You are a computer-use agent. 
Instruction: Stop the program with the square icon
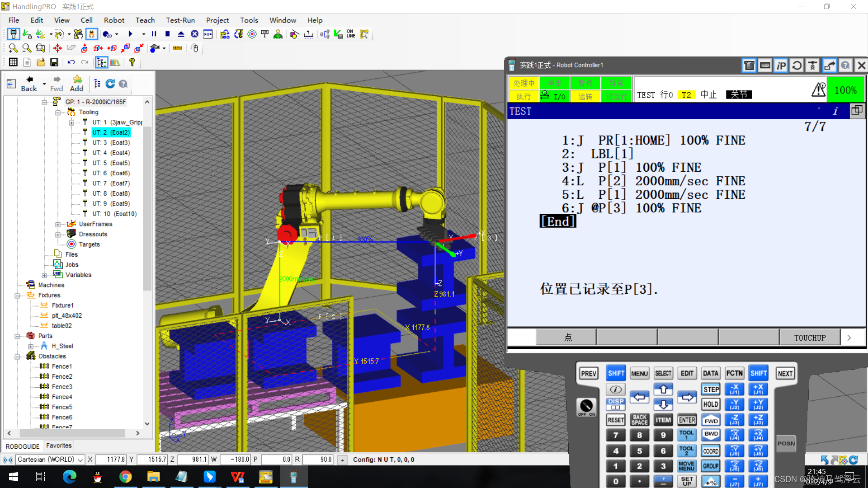click(168, 34)
